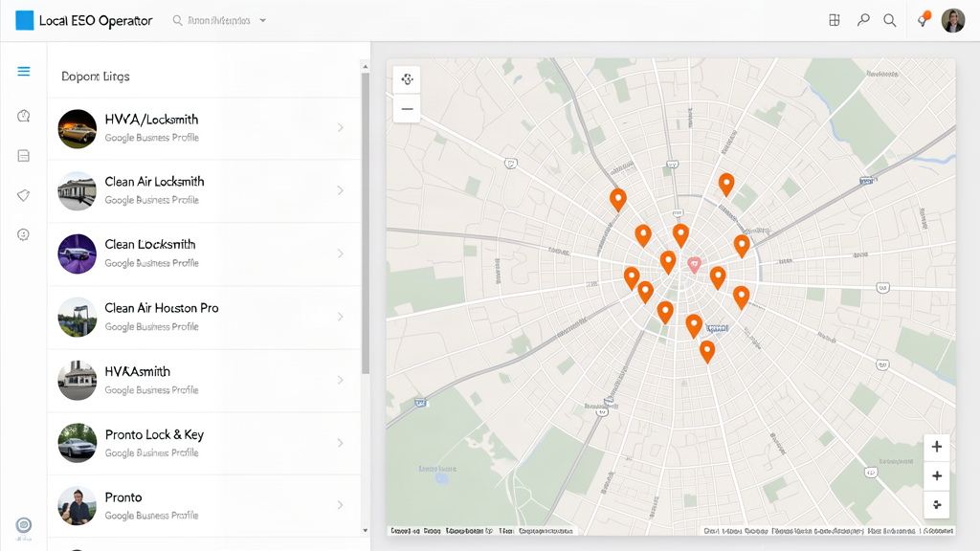Click the Local SEO Operator title
Screen dimensions: 980x551
point(96,21)
